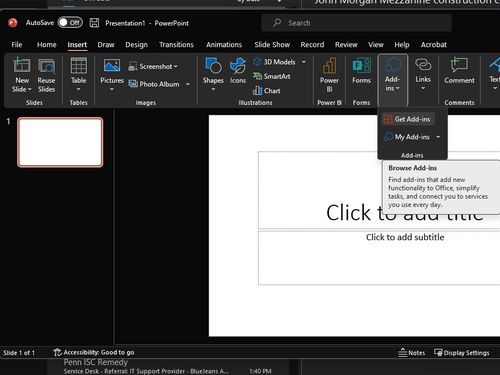Click the Pictures icon
The height and width of the screenshot is (375, 500).
tap(112, 65)
